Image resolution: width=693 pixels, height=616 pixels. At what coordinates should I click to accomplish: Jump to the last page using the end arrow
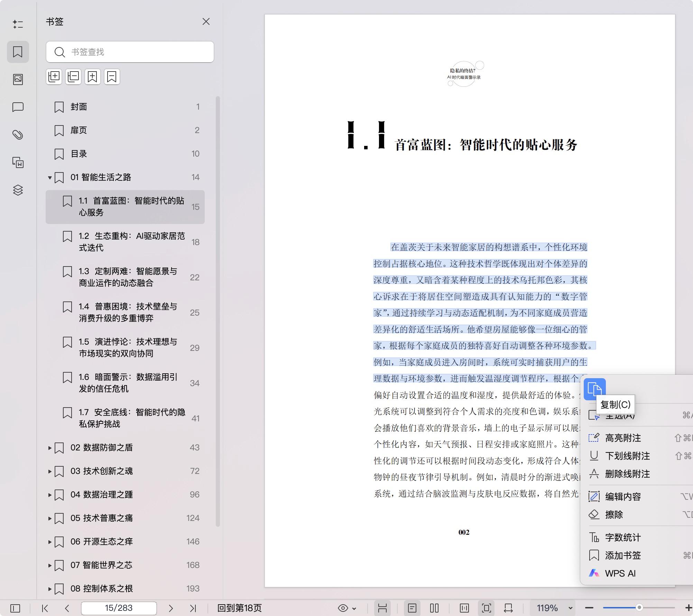click(192, 608)
